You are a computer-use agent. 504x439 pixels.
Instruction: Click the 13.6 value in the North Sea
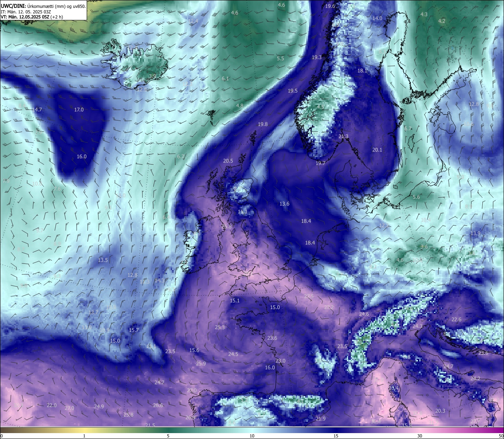(284, 204)
